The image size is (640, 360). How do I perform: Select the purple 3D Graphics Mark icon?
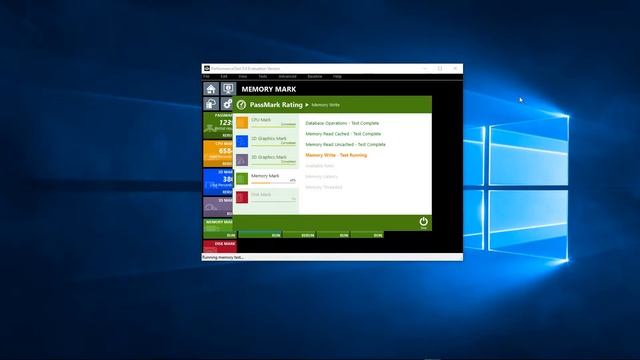pyautogui.click(x=242, y=160)
